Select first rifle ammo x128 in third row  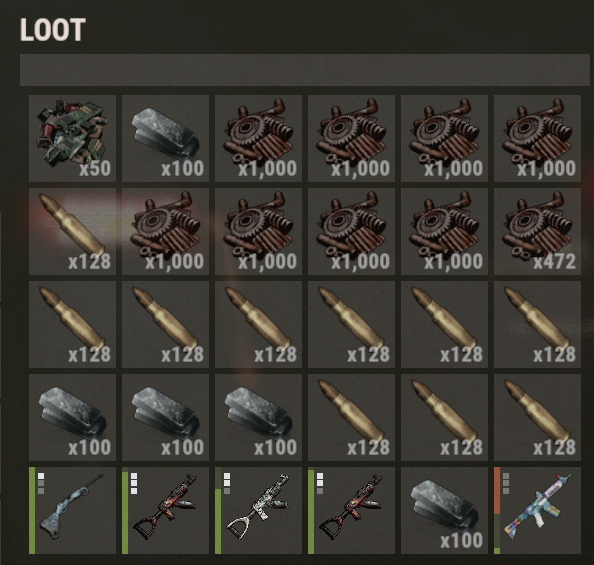click(72, 324)
